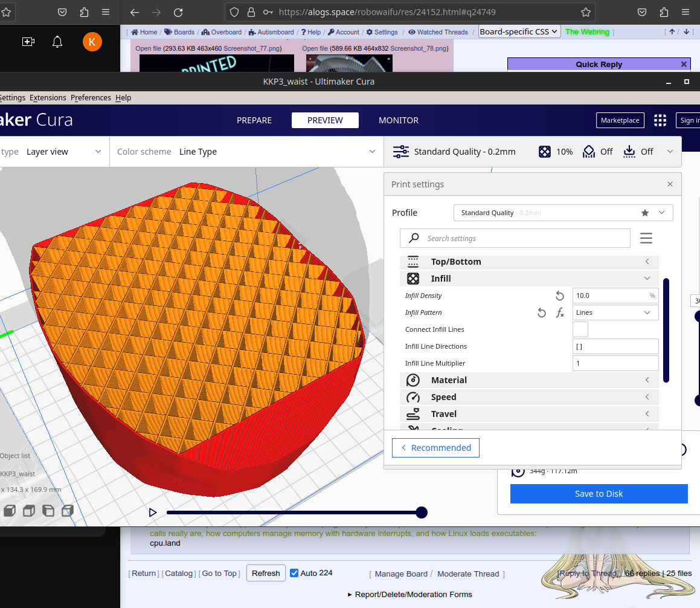The width and height of the screenshot is (700, 608).
Task: Click the print profile sliders icon
Action: click(400, 152)
